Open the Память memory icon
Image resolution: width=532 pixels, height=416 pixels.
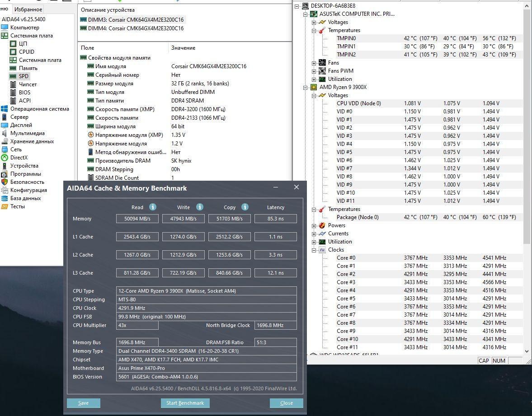13,68
